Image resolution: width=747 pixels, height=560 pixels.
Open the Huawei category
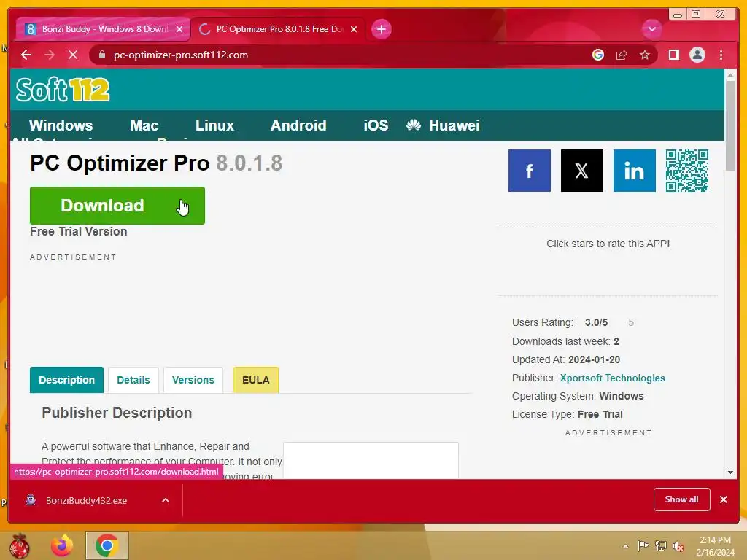click(x=443, y=125)
